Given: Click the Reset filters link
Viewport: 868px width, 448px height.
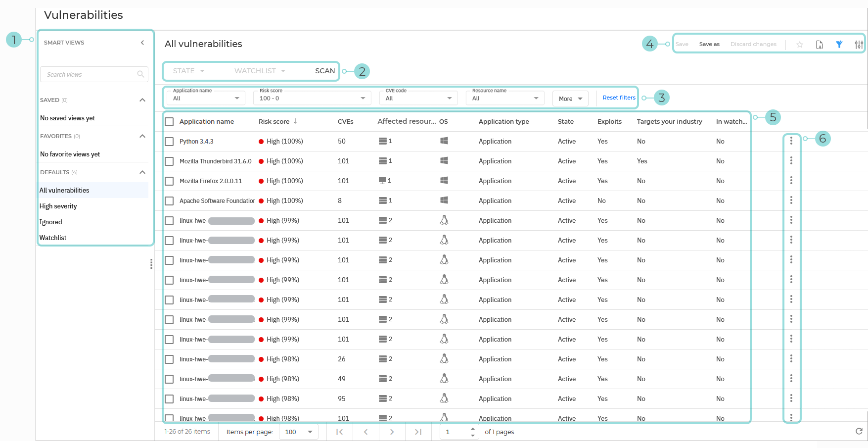Looking at the screenshot, I should (x=619, y=98).
